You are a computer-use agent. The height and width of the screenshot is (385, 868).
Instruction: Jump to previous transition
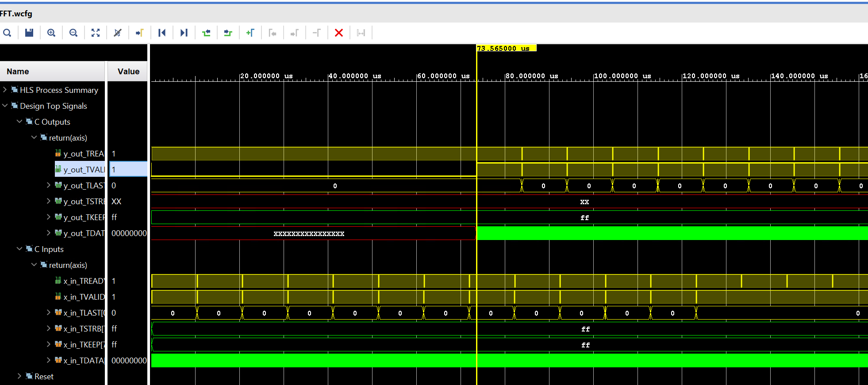[x=206, y=33]
